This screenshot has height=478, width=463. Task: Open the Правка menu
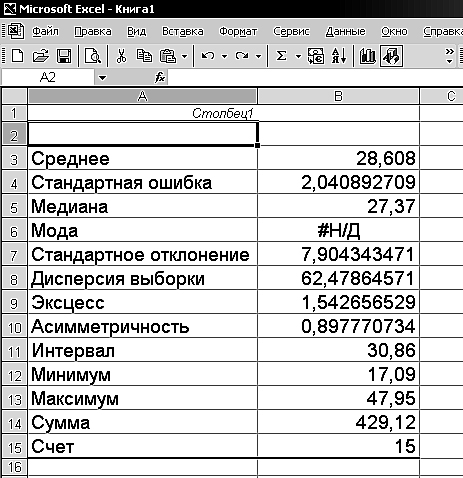tap(93, 31)
